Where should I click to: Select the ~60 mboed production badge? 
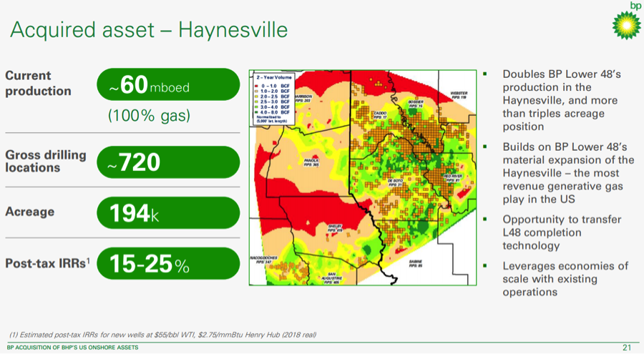tap(167, 85)
